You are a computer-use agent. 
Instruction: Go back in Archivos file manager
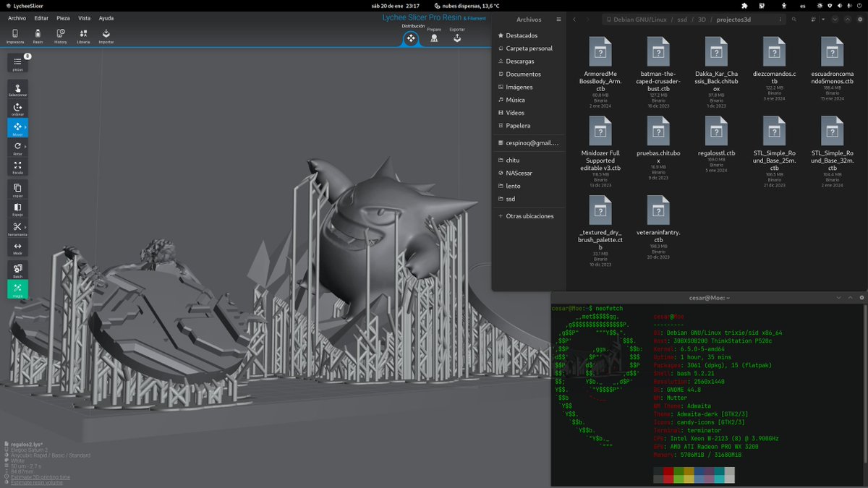coord(574,20)
